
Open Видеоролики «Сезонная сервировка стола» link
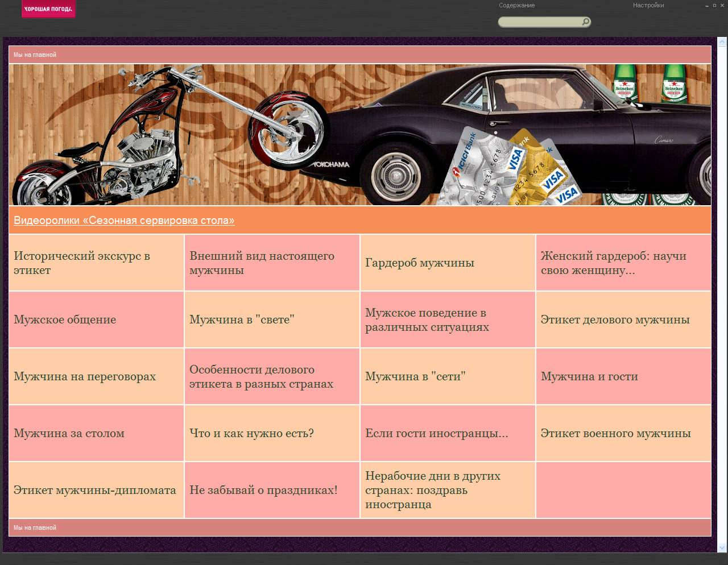click(x=124, y=221)
